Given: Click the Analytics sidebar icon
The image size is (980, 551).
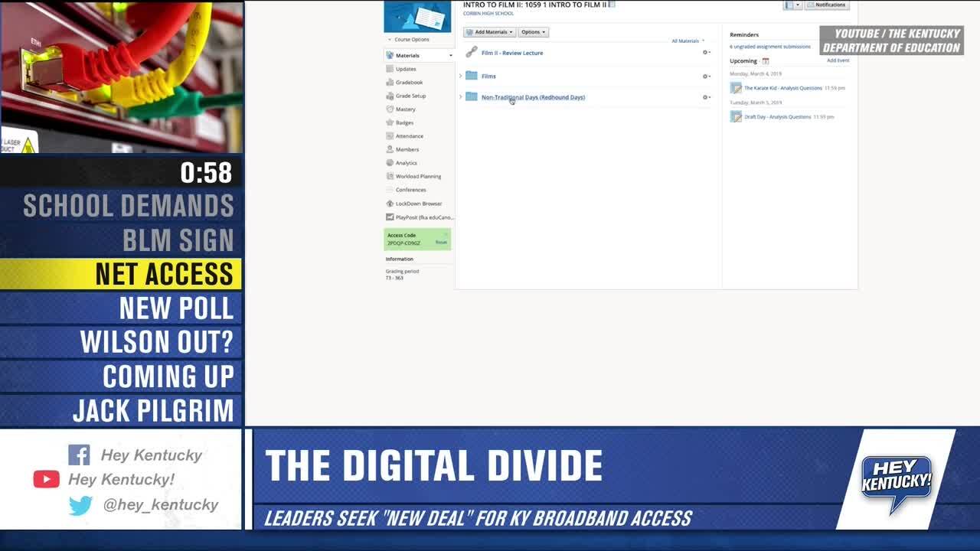Looking at the screenshot, I should 390,163.
